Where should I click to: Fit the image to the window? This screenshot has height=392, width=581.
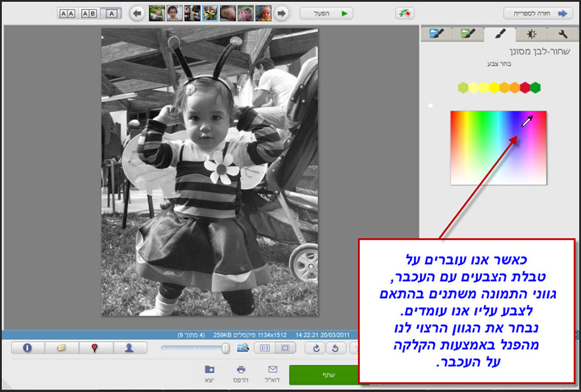[x=286, y=348]
